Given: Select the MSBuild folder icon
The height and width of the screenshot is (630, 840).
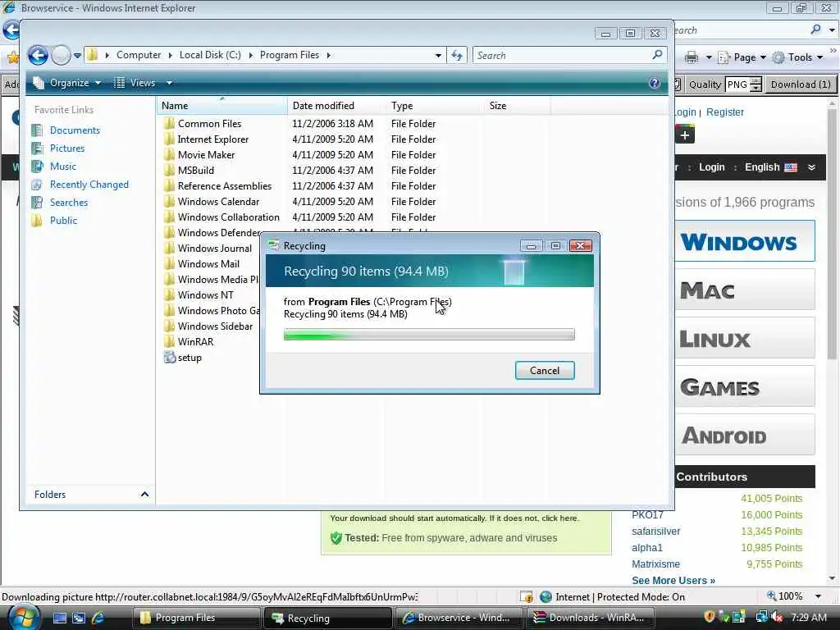Looking at the screenshot, I should [169, 171].
